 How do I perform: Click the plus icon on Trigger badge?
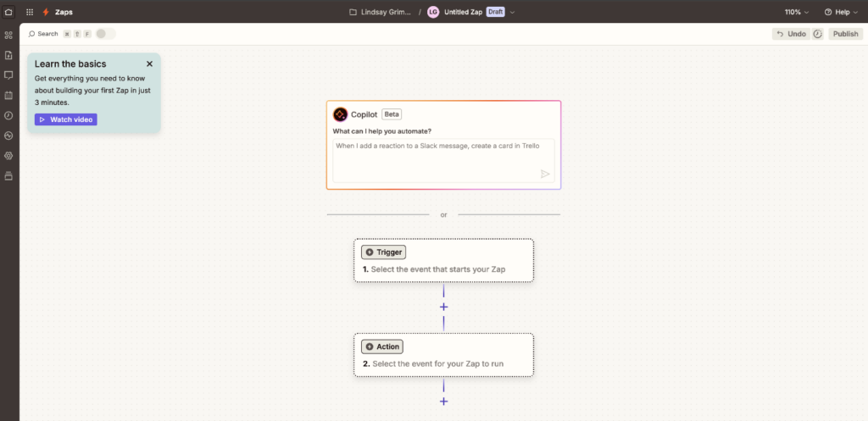click(370, 252)
